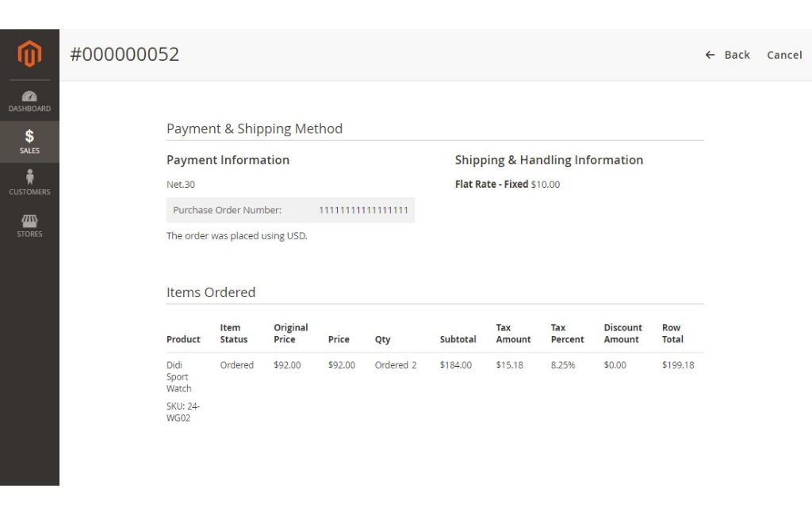
Task: Click the Qty column header
Action: pos(383,340)
